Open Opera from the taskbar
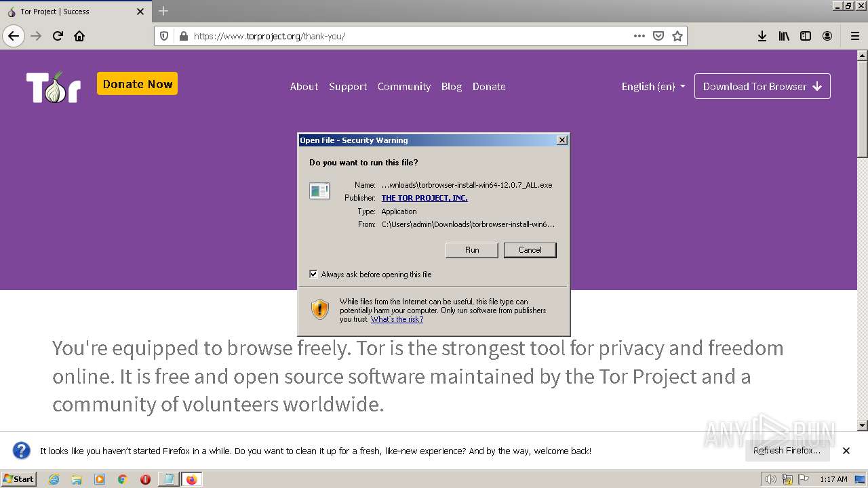 click(145, 479)
